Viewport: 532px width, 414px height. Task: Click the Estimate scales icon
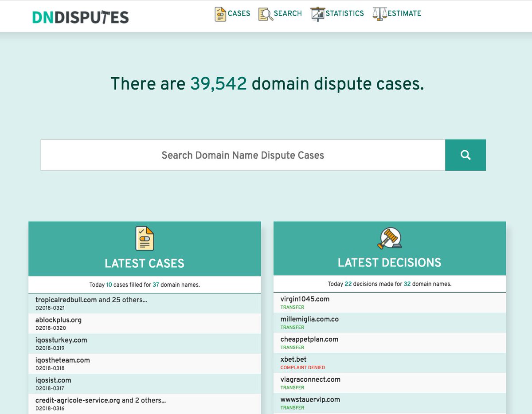coord(380,14)
